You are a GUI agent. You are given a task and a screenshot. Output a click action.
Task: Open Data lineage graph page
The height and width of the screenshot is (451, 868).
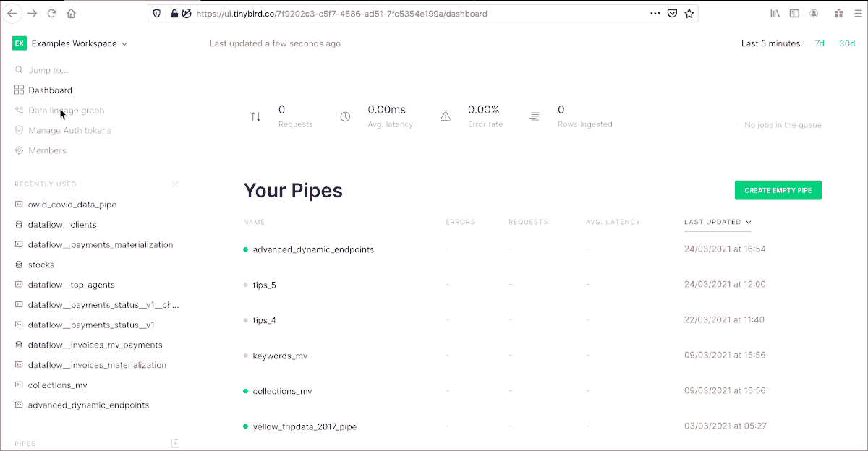pyautogui.click(x=66, y=111)
